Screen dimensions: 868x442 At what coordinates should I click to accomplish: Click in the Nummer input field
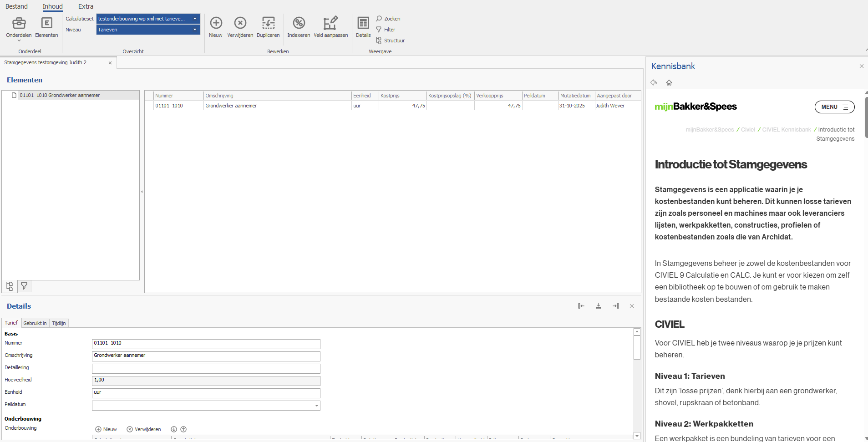coord(206,344)
